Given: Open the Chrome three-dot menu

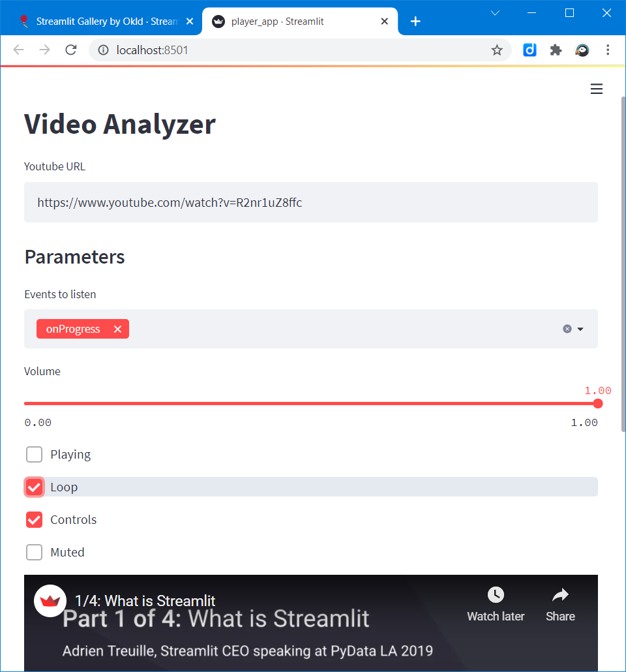Looking at the screenshot, I should click(x=608, y=50).
